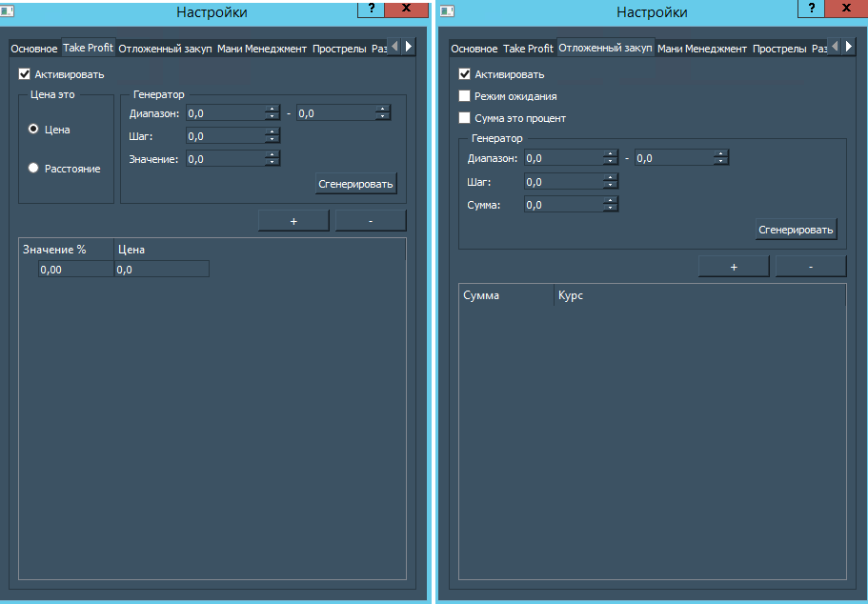Image resolution: width=868 pixels, height=604 pixels.
Task: Enable the Режим ожидания checkbox
Action: click(x=465, y=96)
